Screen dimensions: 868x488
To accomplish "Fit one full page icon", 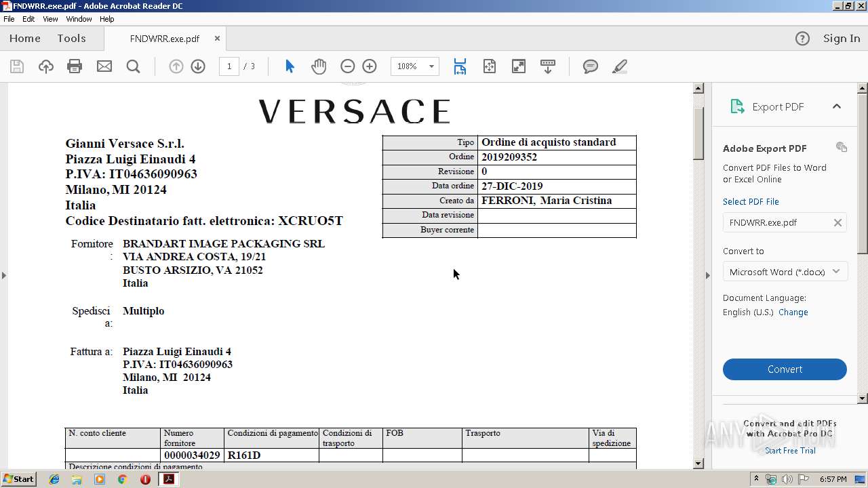I will coord(490,66).
